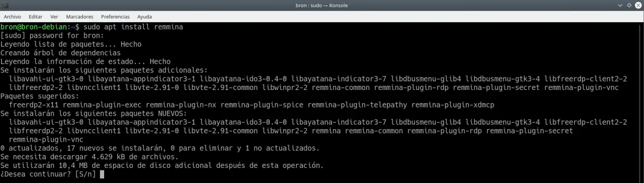Open the Editar menu
Viewport: 644px width, 183px height.
[35, 17]
